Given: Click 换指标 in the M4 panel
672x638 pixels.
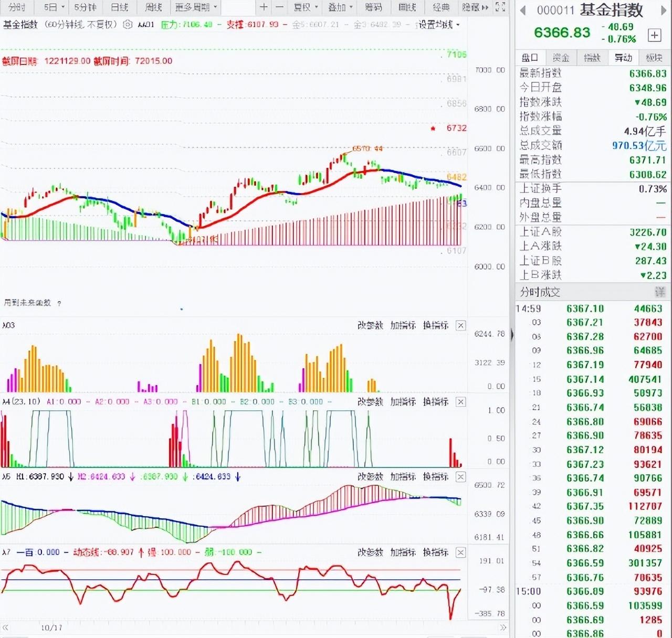Looking at the screenshot, I should [x=436, y=402].
